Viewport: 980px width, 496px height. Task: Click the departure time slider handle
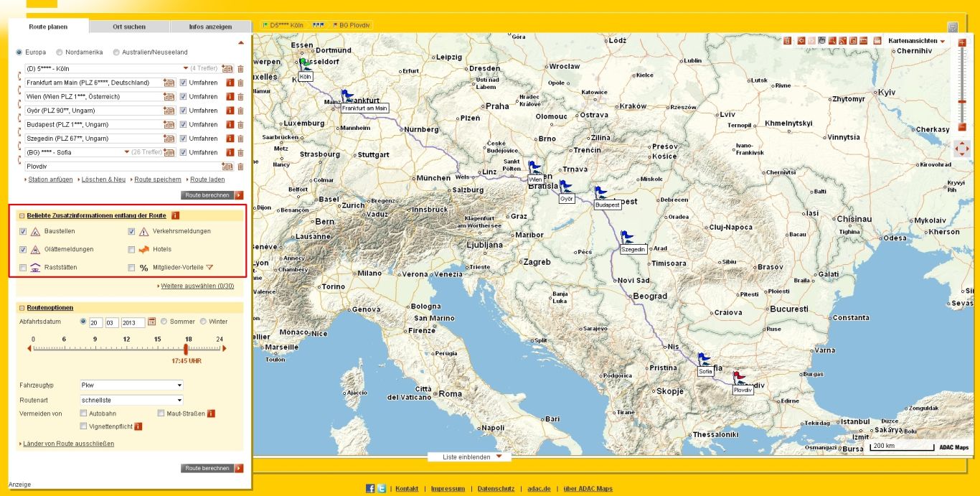click(186, 349)
